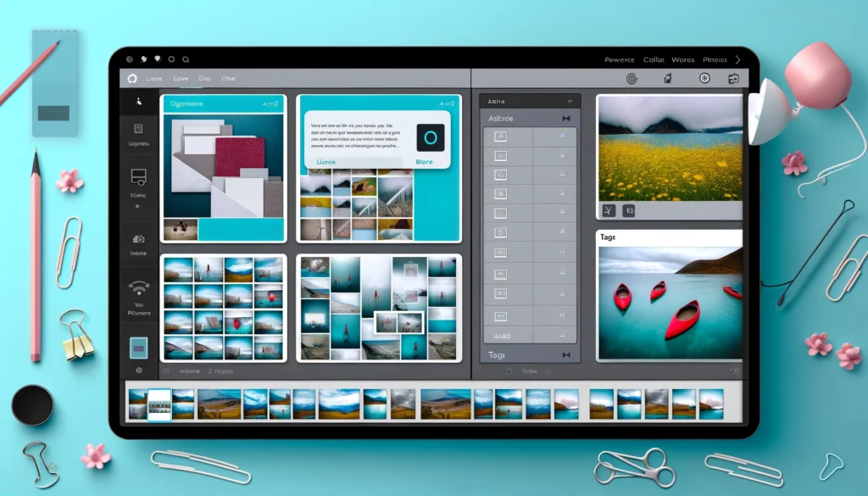Viewport: 868px width, 496px height.
Task: Click the small square icon left of wroume
Action: coord(166,371)
